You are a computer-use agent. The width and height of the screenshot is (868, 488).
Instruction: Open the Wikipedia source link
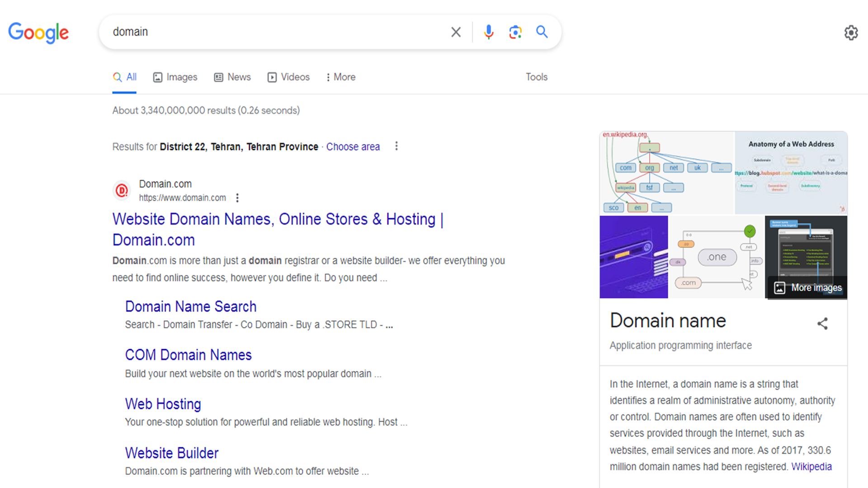click(x=811, y=467)
